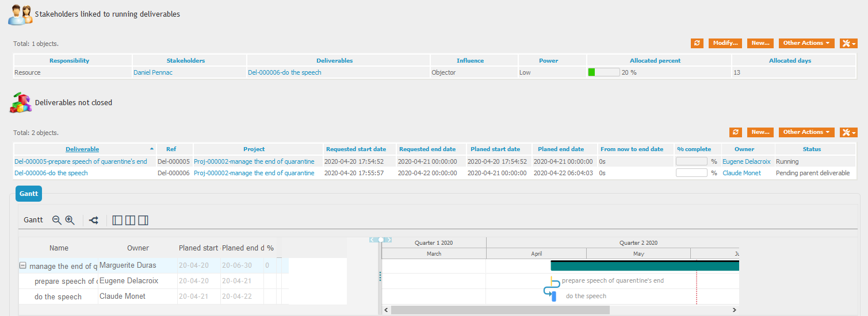The image size is (868, 316).
Task: Click the Modify... button
Action: [x=725, y=43]
